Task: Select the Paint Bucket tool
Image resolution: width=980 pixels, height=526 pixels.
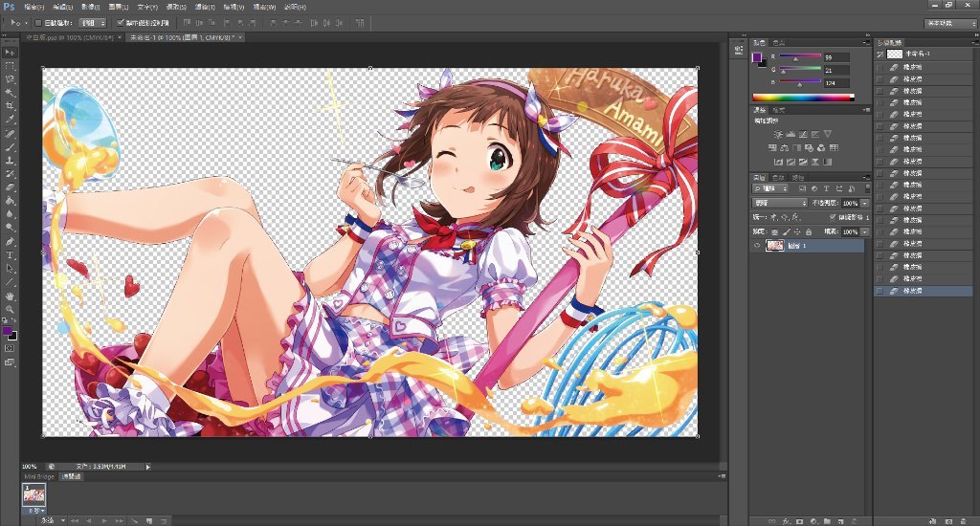Action: pos(10,201)
